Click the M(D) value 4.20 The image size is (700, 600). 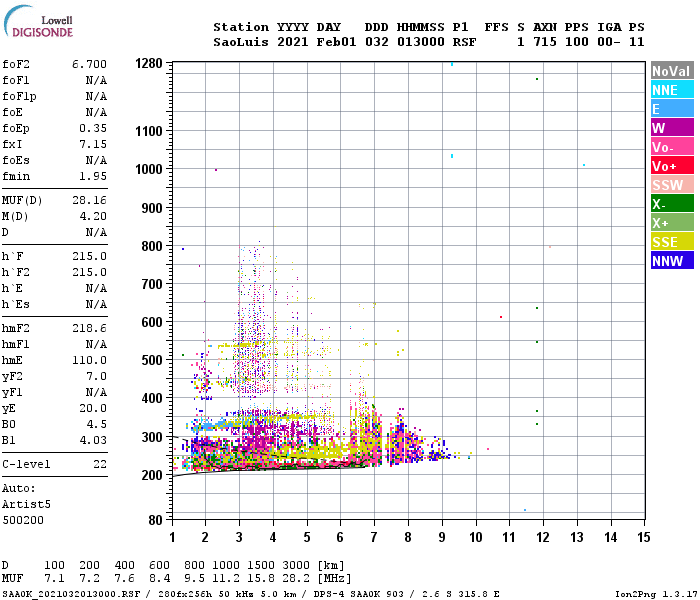tap(93, 216)
